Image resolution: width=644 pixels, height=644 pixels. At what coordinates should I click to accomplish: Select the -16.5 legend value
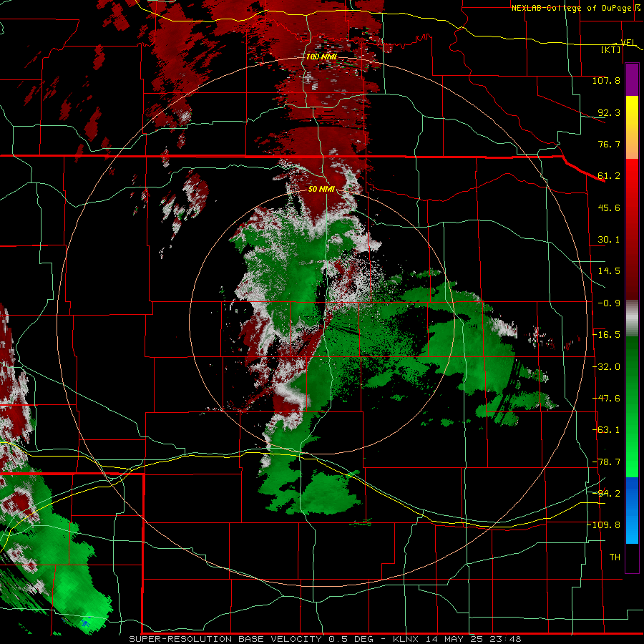click(606, 335)
